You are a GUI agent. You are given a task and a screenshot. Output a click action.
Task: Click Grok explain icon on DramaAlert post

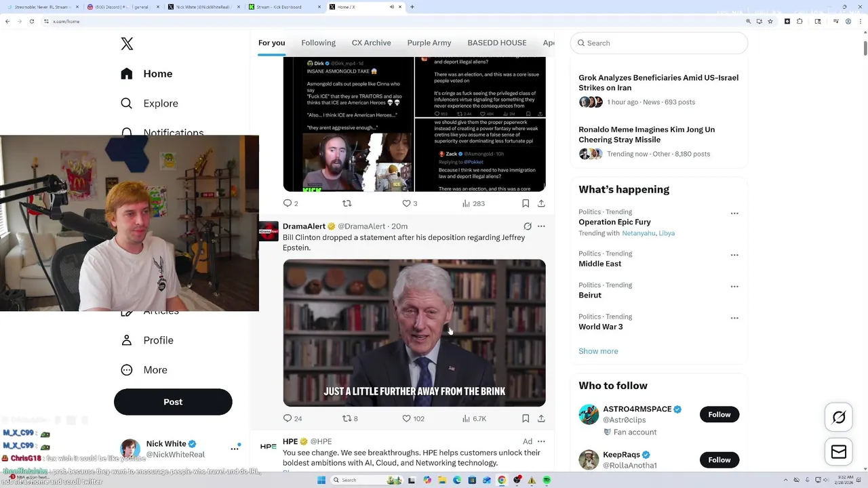[528, 226]
